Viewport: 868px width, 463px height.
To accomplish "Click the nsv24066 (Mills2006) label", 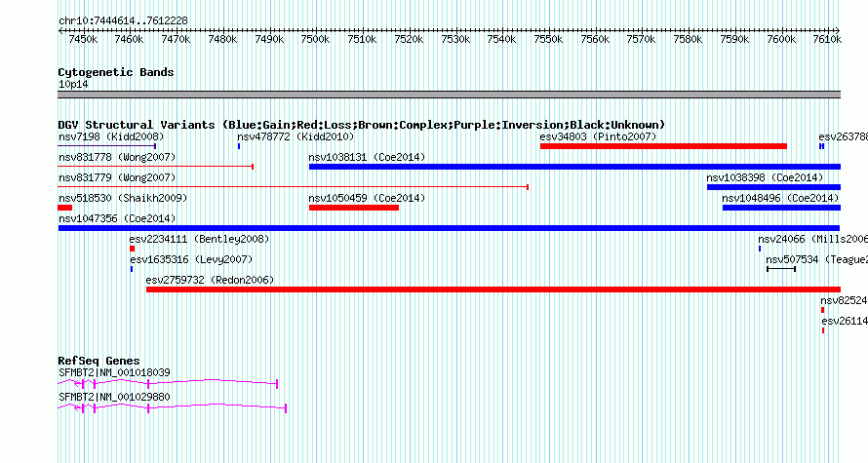I will 812,239.
